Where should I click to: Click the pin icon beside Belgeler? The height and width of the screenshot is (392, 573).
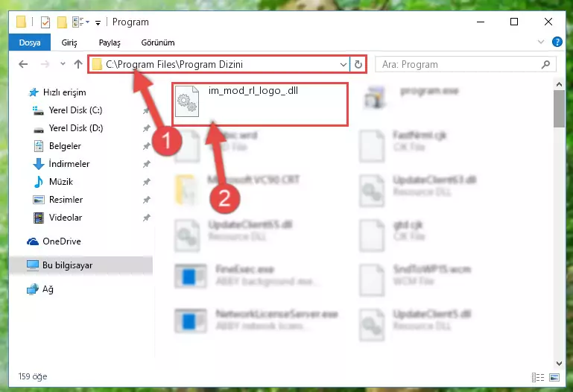click(x=147, y=146)
